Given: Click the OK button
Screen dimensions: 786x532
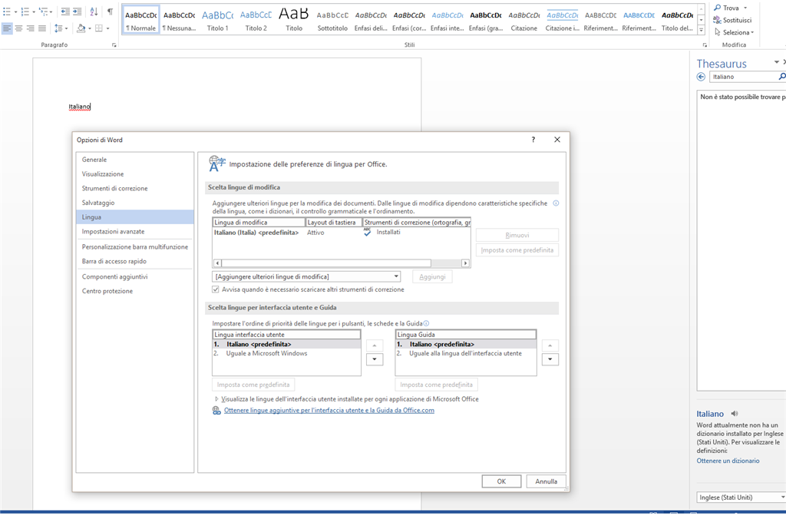Looking at the screenshot, I should pyautogui.click(x=501, y=481).
